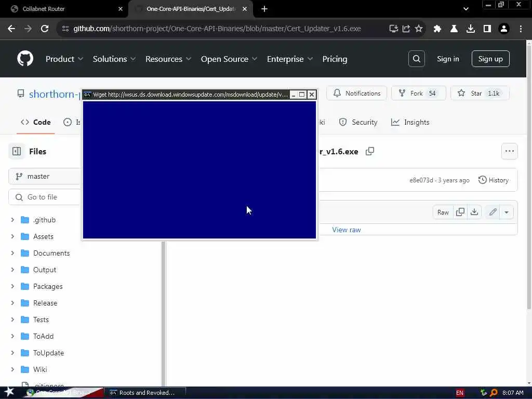Click the pencil edit file icon
532x399 pixels.
[x=493, y=212]
